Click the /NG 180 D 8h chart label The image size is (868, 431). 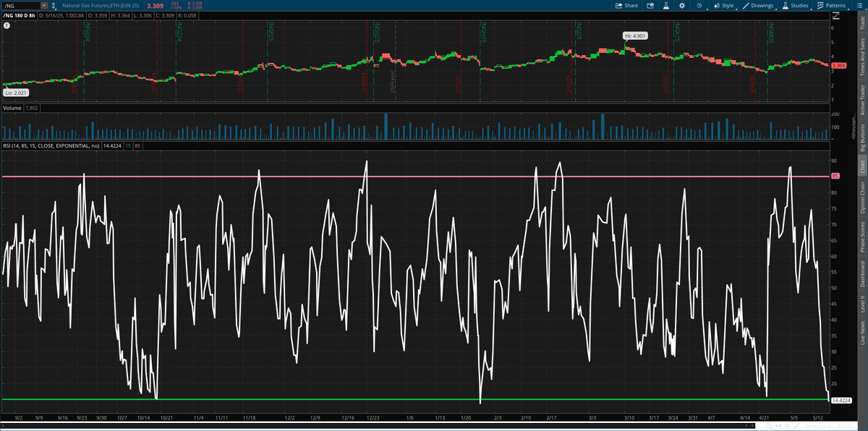(x=18, y=15)
